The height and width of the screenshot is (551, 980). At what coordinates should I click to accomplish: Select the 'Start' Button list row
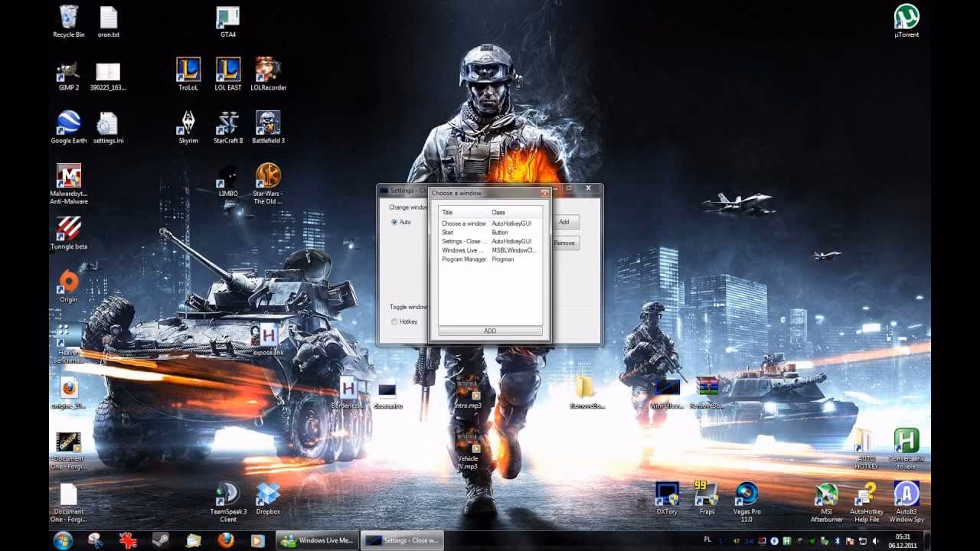pos(490,233)
